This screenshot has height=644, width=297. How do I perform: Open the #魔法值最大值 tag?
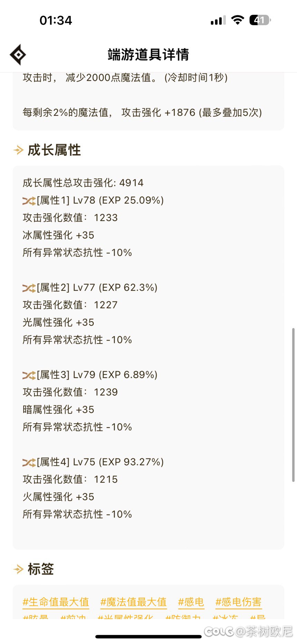click(133, 602)
